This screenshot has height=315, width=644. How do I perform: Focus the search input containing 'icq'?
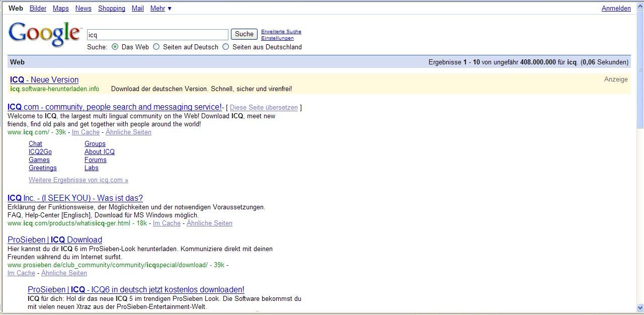point(157,35)
